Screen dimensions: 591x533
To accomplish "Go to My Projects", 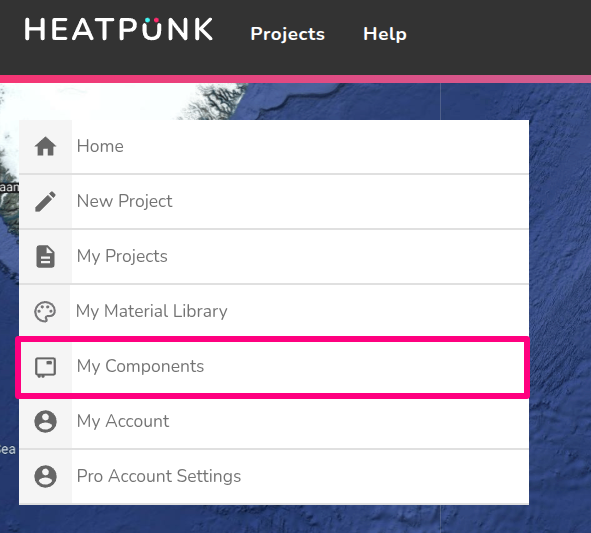I will click(x=274, y=256).
